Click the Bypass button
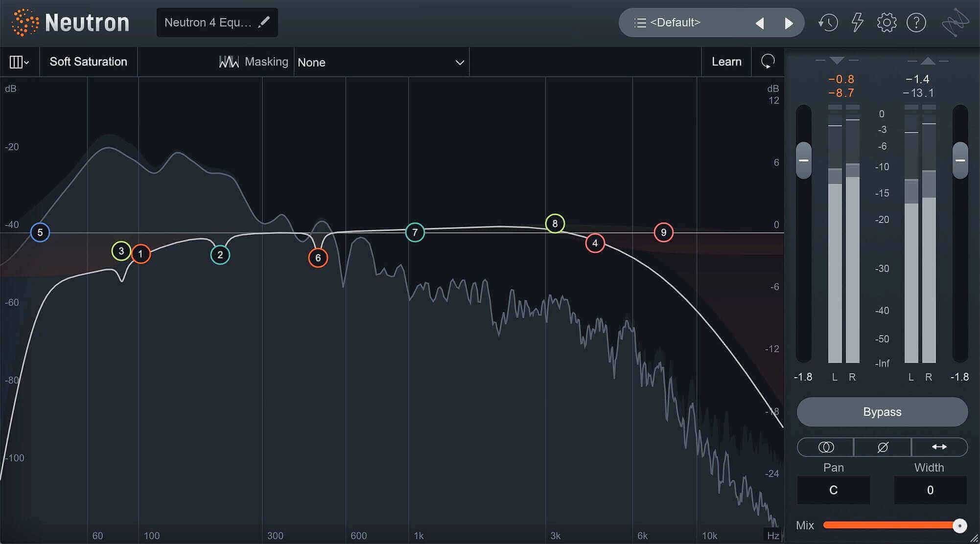This screenshot has width=980, height=544. click(x=882, y=412)
